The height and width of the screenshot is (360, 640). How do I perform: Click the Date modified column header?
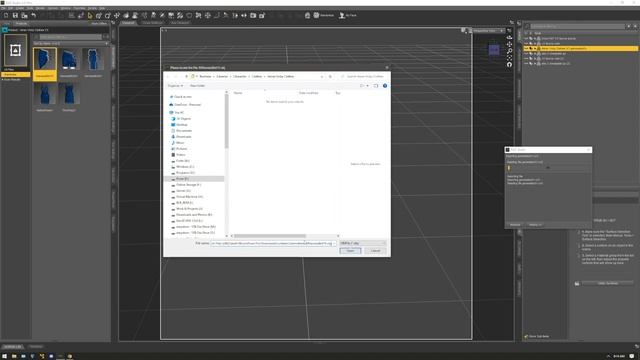pos(309,93)
